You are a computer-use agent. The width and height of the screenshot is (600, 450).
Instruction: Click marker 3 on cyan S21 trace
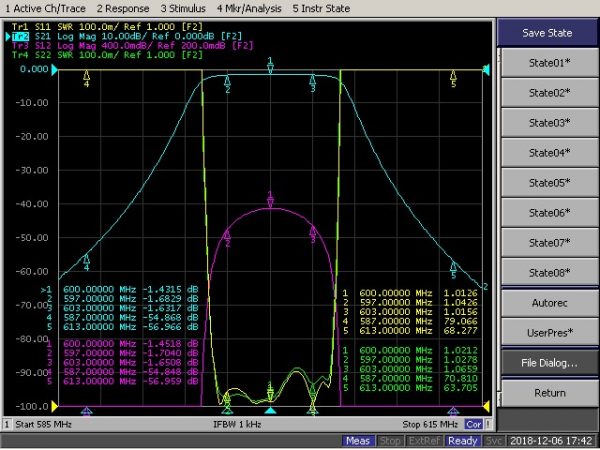point(313,83)
